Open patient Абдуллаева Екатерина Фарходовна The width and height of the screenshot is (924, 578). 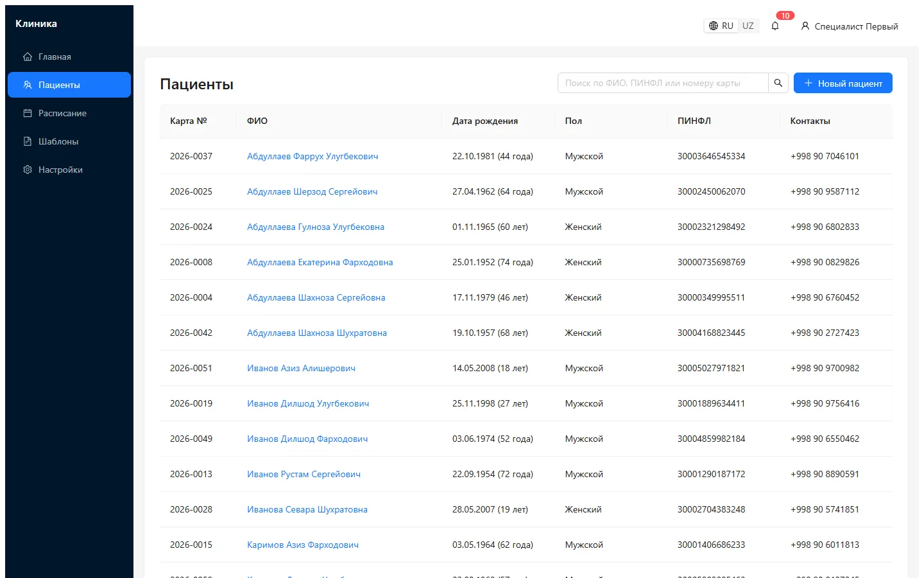coord(320,262)
